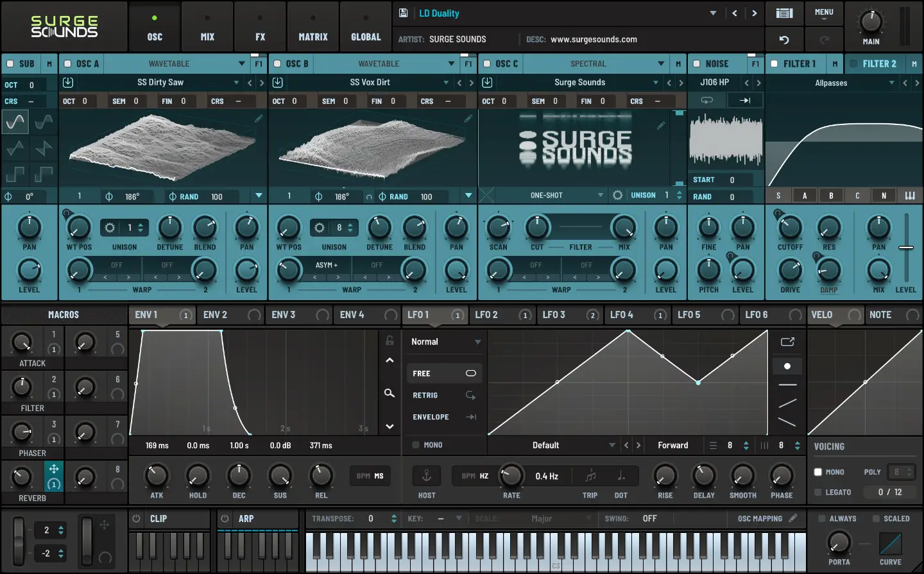The image size is (924, 574).
Task: Click OSC A unison gear icon
Action: 110,228
